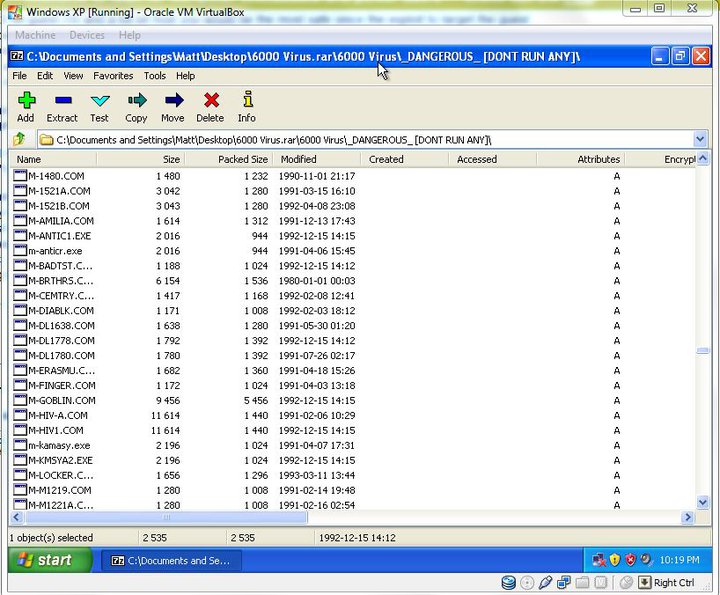720x595 pixels.
Task: Click the Copy toolbar icon
Action: click(x=137, y=100)
